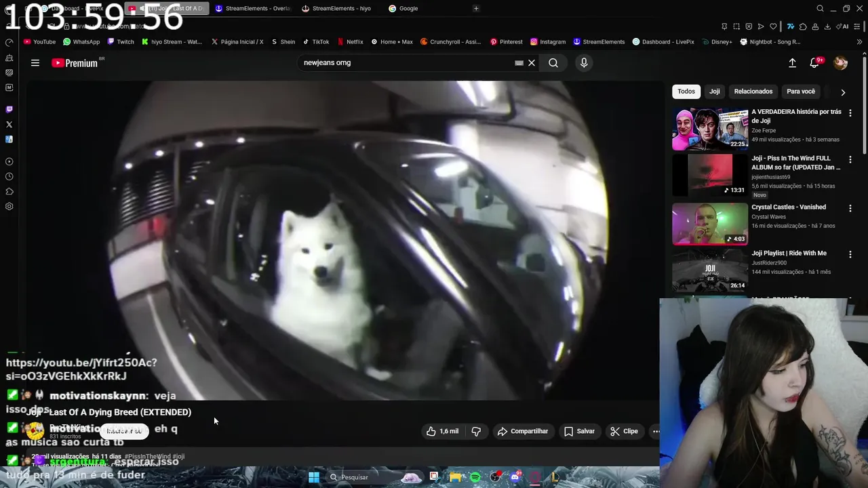The height and width of the screenshot is (488, 868).
Task: Click the Compartilhar share button
Action: click(x=523, y=431)
